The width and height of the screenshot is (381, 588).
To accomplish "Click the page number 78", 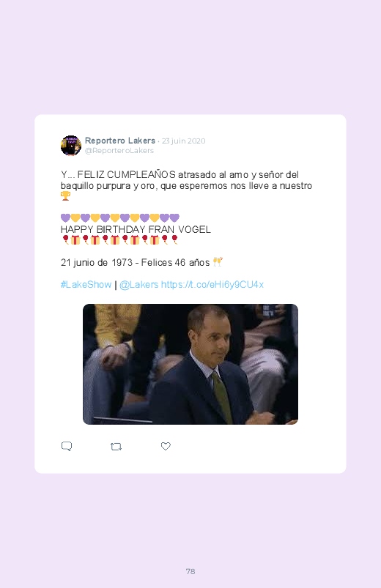I will pos(190,571).
